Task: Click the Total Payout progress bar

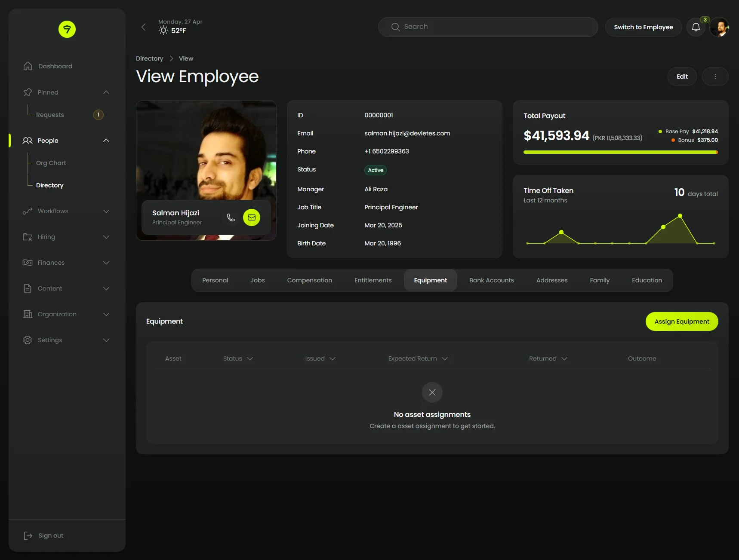Action: click(x=620, y=152)
